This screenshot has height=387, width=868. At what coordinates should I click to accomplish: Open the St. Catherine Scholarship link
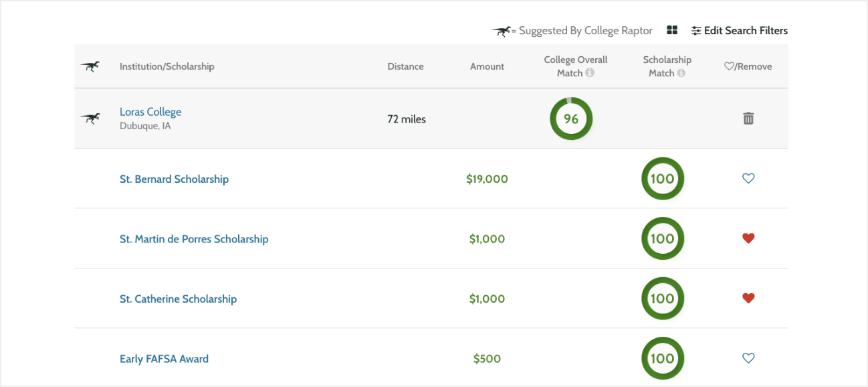click(178, 299)
